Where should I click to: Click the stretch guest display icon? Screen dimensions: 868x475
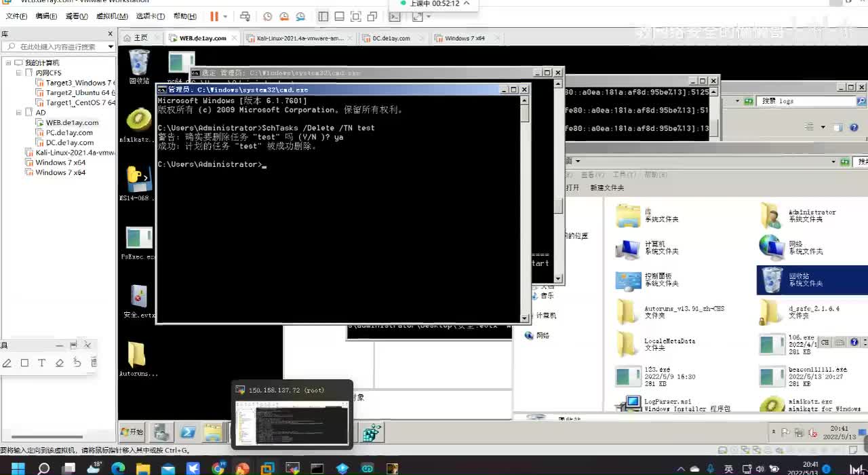(417, 16)
